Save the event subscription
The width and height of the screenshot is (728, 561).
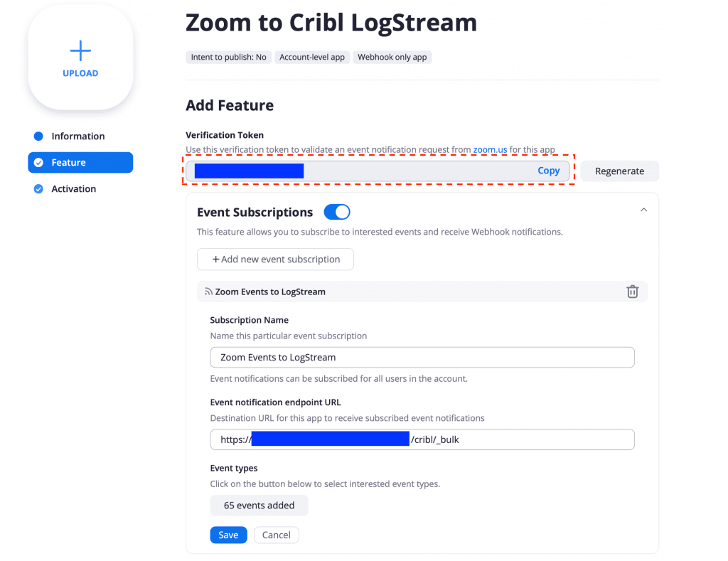(x=228, y=535)
